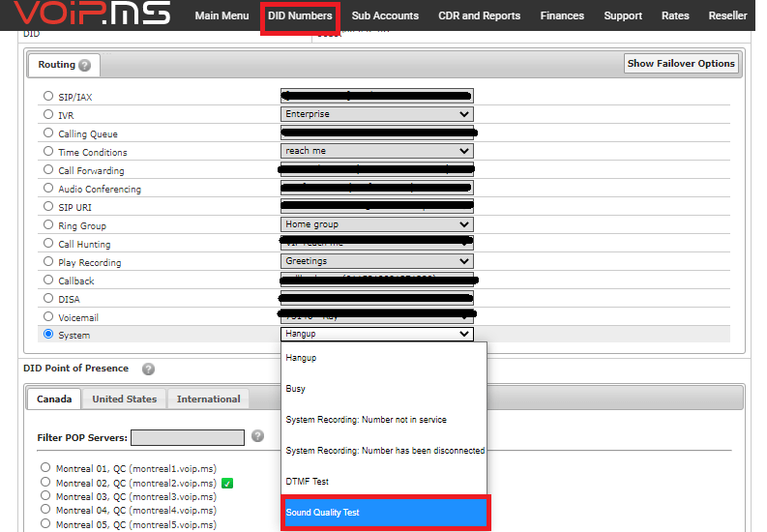Choose DTMF Test from list
This screenshot has width=767, height=532.
[384, 482]
